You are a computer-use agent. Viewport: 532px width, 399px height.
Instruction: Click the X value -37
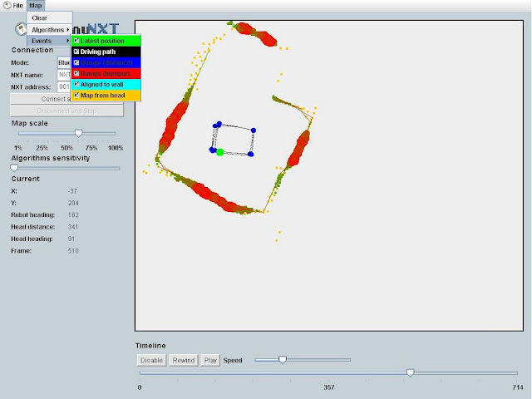72,191
